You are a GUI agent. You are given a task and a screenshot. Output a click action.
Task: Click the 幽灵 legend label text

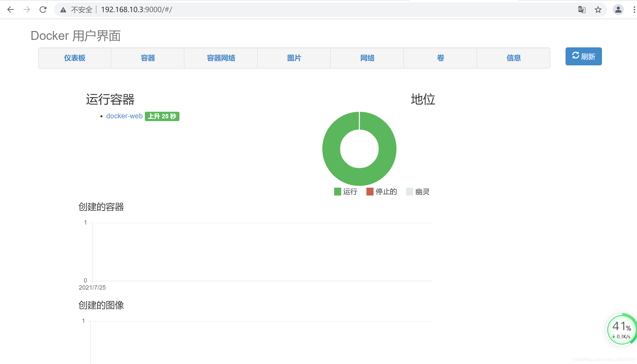point(422,192)
